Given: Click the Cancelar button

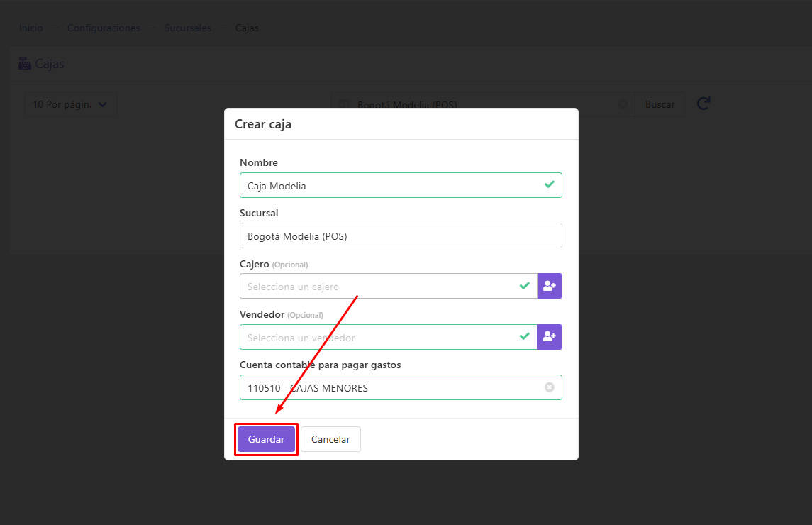Looking at the screenshot, I should 330,439.
